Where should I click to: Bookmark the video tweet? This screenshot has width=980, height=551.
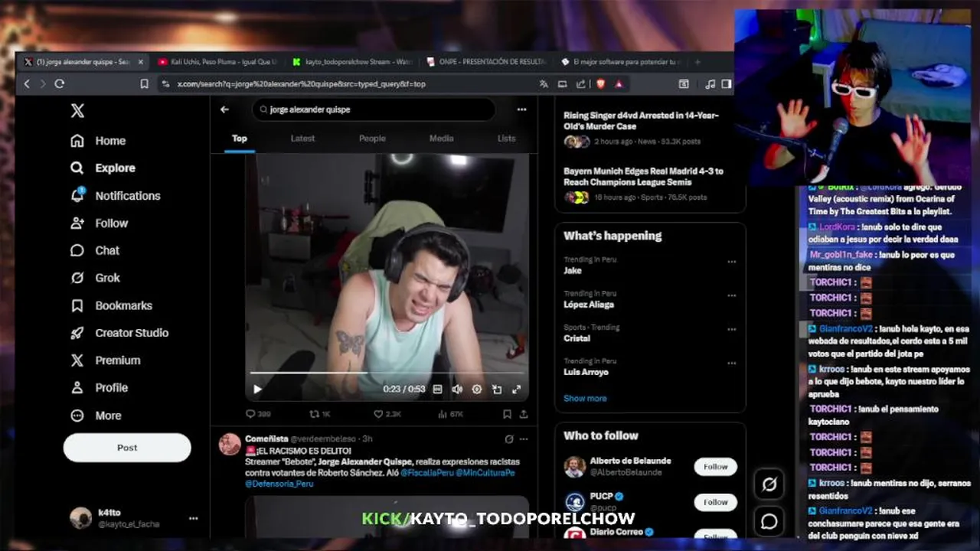pos(507,414)
